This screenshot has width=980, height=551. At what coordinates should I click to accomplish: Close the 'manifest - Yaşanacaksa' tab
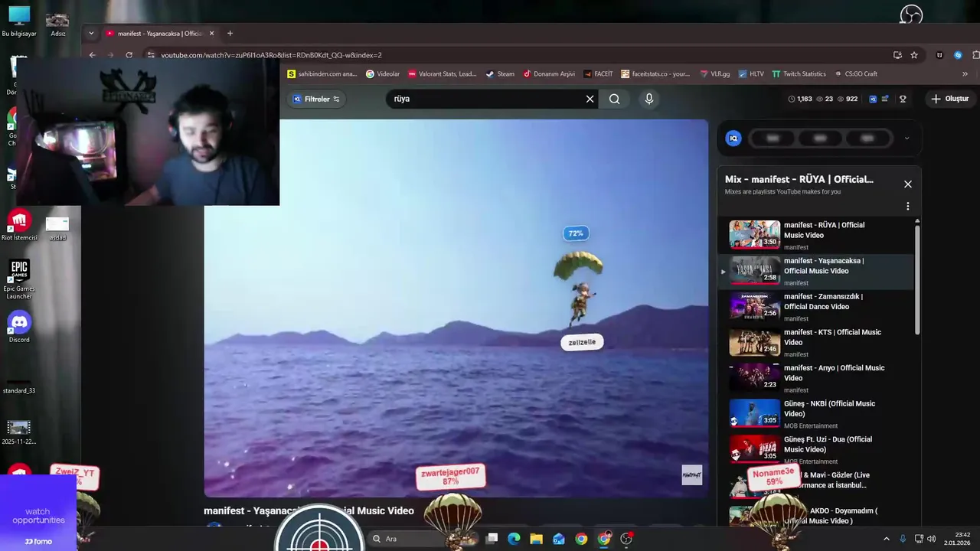pos(211,33)
